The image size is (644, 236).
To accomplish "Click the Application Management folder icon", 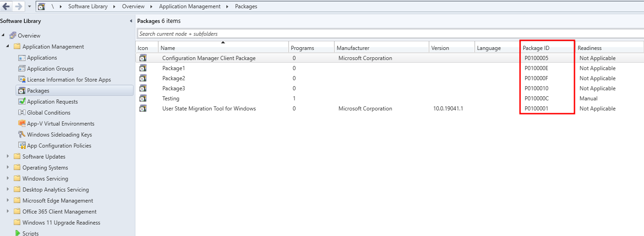I will [17, 46].
